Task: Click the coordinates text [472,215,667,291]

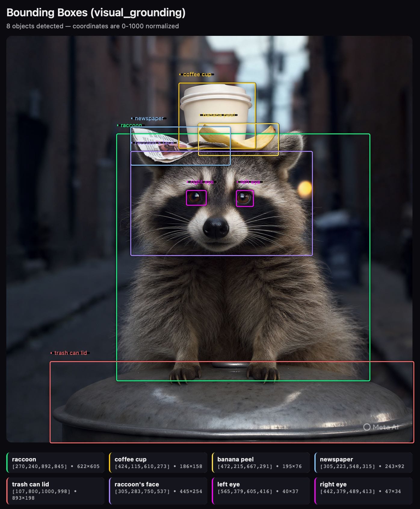Action: click(245, 466)
